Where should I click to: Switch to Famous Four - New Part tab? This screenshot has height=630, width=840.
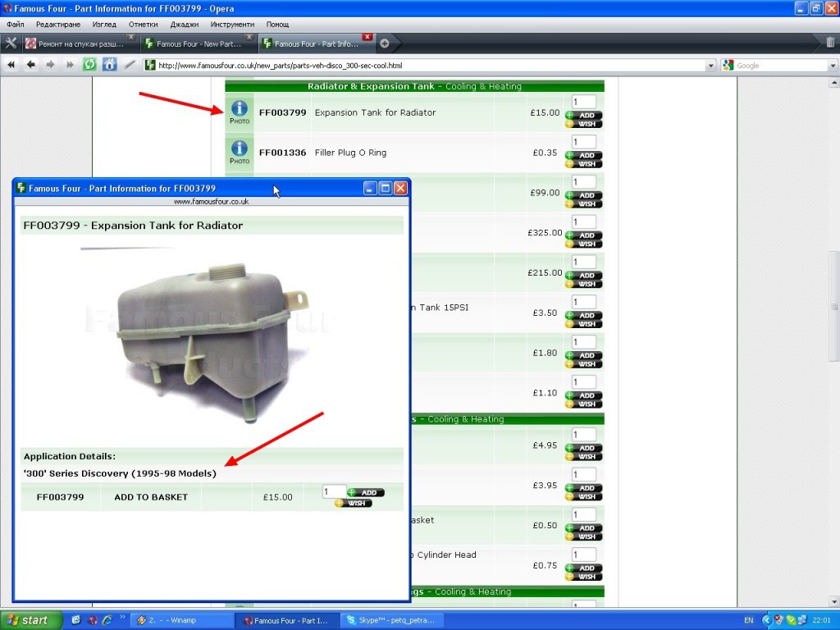click(197, 44)
